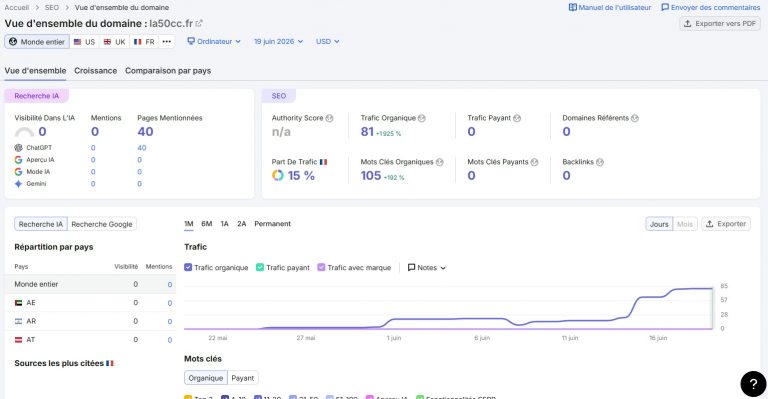Select 2A time range
768x399 pixels.
coord(241,224)
